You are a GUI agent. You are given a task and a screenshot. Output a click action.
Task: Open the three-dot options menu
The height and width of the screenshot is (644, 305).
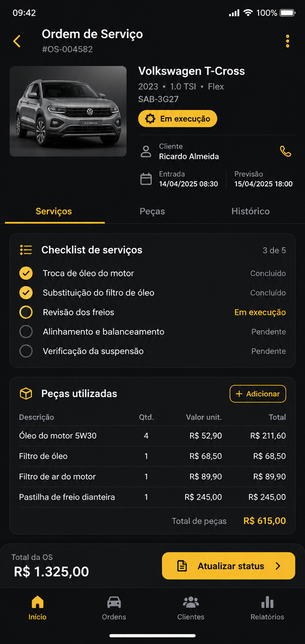click(288, 41)
